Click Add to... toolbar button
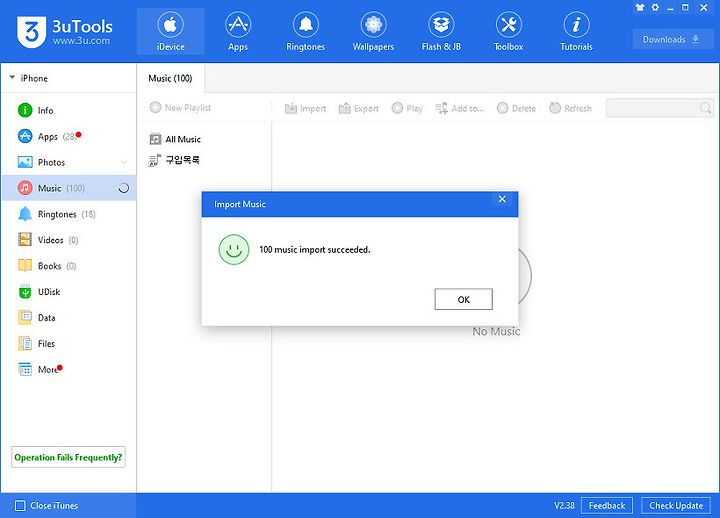 [459, 108]
